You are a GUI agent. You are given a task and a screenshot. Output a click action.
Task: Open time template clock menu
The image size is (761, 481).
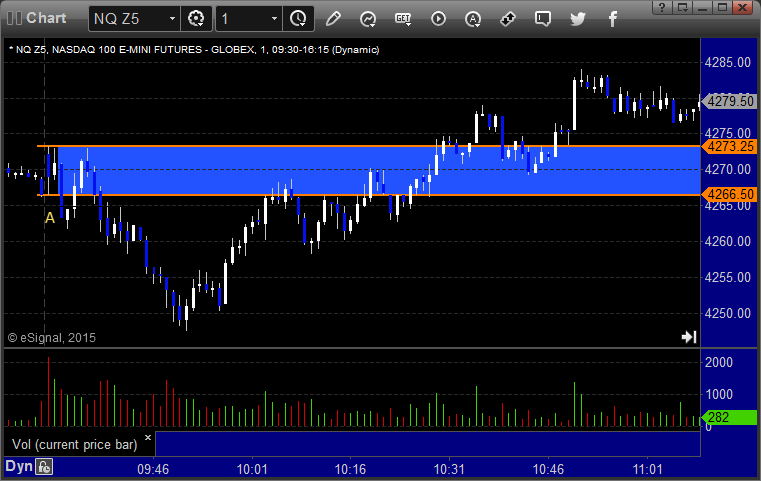point(298,19)
